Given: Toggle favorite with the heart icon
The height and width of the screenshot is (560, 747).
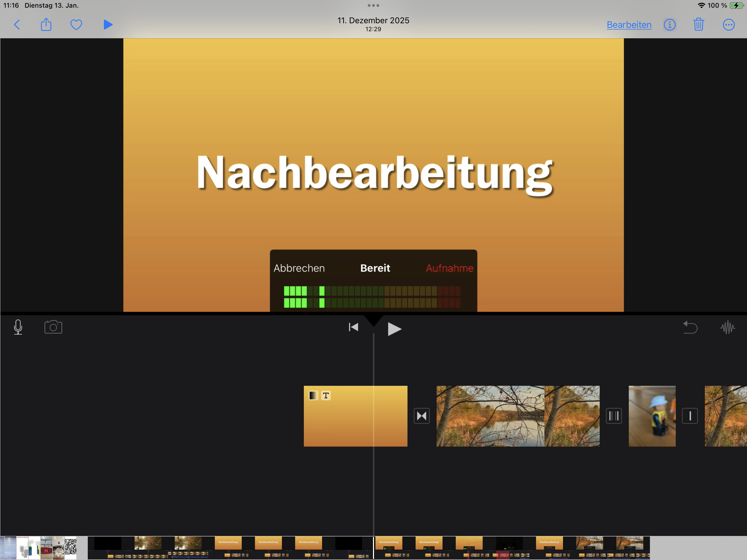Looking at the screenshot, I should pos(76,24).
